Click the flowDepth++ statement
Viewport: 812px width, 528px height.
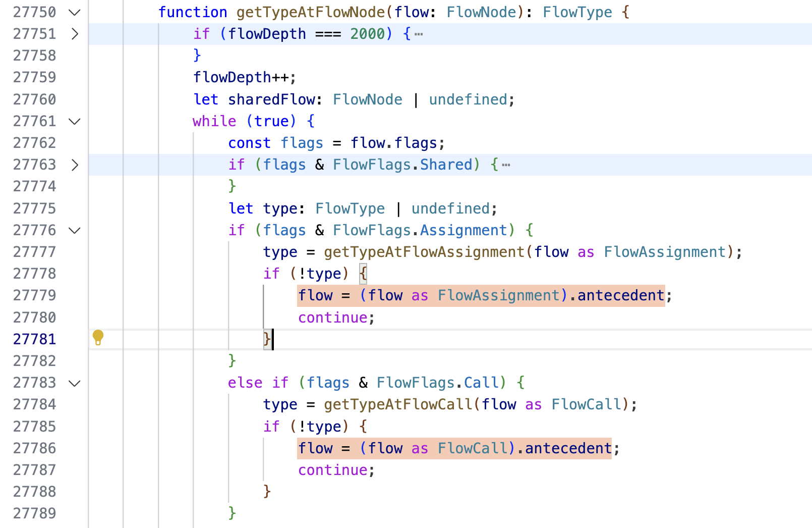tap(245, 77)
